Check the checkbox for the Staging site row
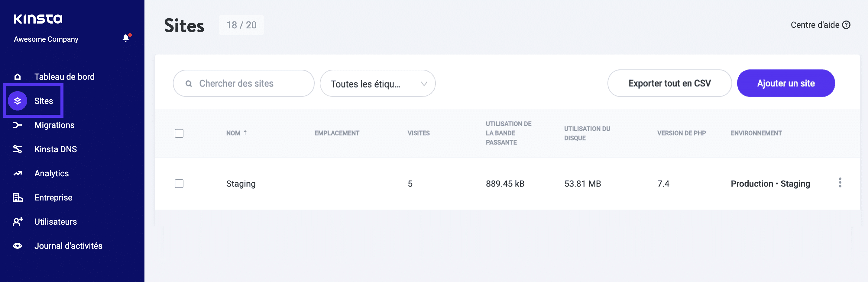 (179, 184)
